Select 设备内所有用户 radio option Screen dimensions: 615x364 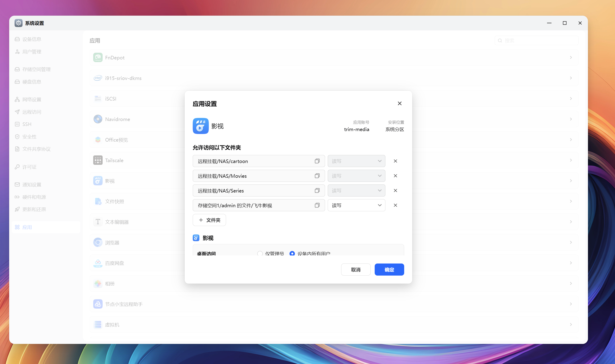(x=292, y=253)
